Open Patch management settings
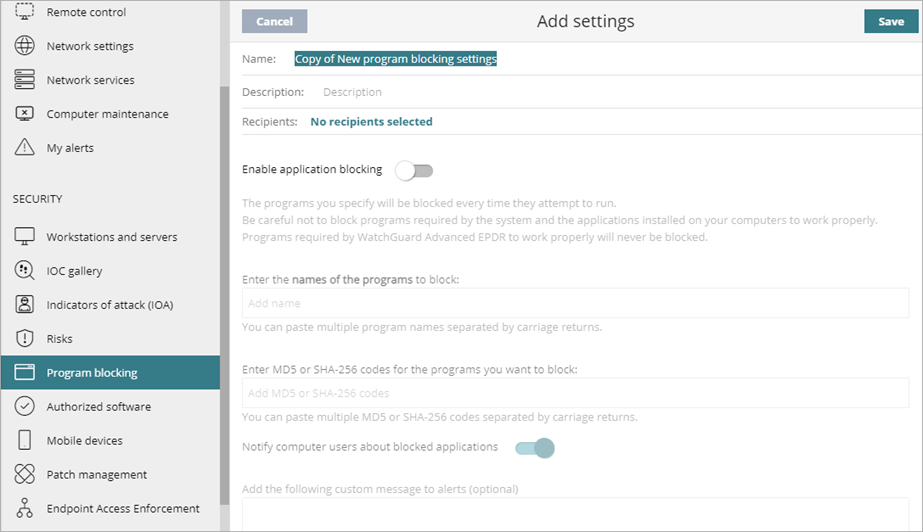The image size is (923, 532). [x=97, y=475]
